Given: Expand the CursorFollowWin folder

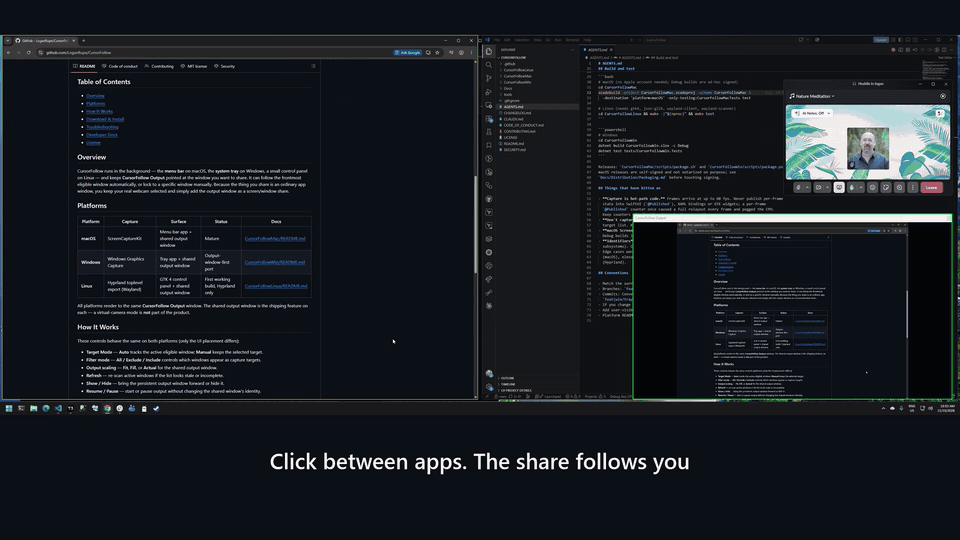Looking at the screenshot, I should [x=517, y=82].
